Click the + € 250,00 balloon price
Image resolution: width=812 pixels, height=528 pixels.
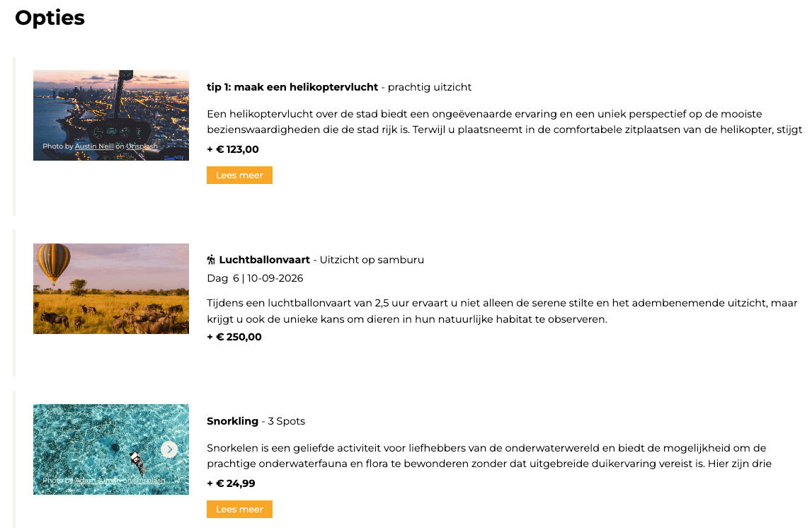pyautogui.click(x=234, y=337)
